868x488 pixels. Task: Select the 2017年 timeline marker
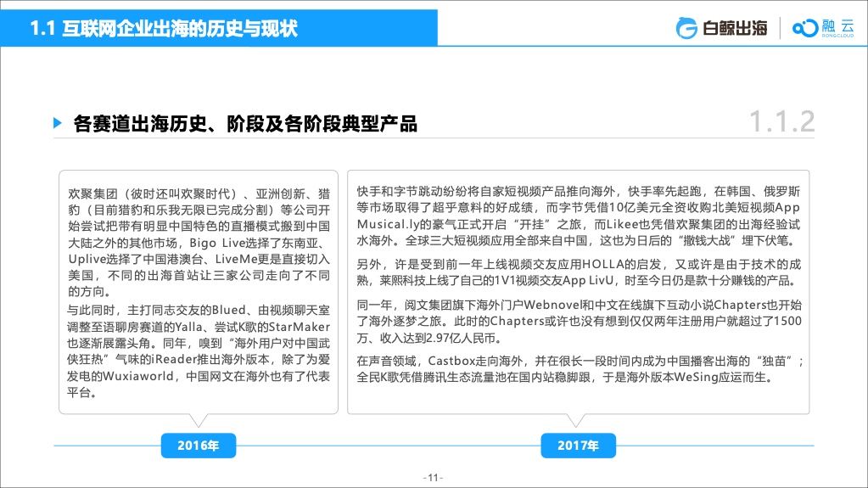click(578, 446)
